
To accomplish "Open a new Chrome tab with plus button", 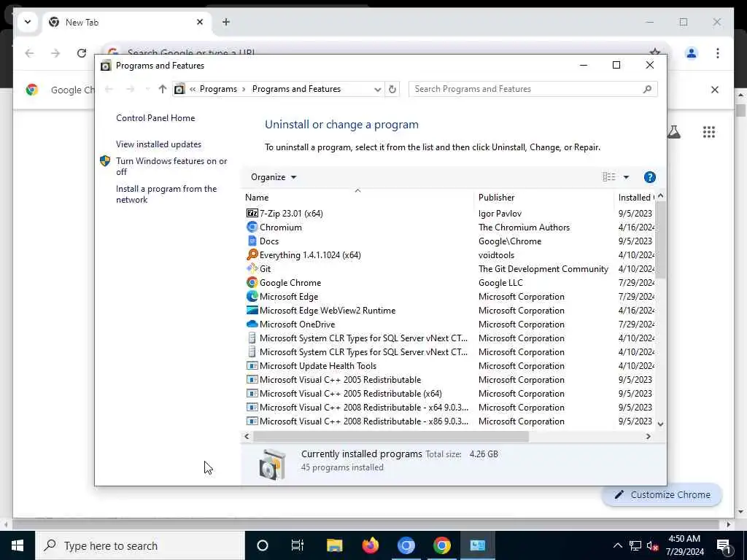I will coord(226,22).
